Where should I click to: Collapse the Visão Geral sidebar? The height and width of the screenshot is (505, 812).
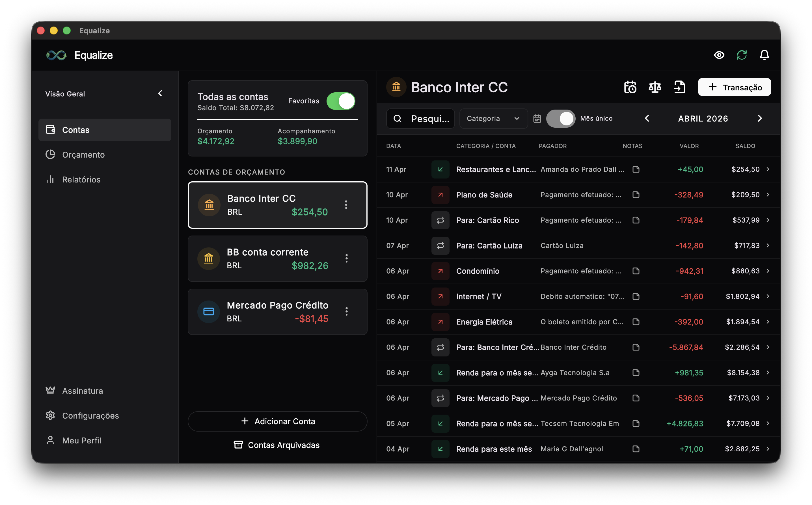(x=160, y=93)
